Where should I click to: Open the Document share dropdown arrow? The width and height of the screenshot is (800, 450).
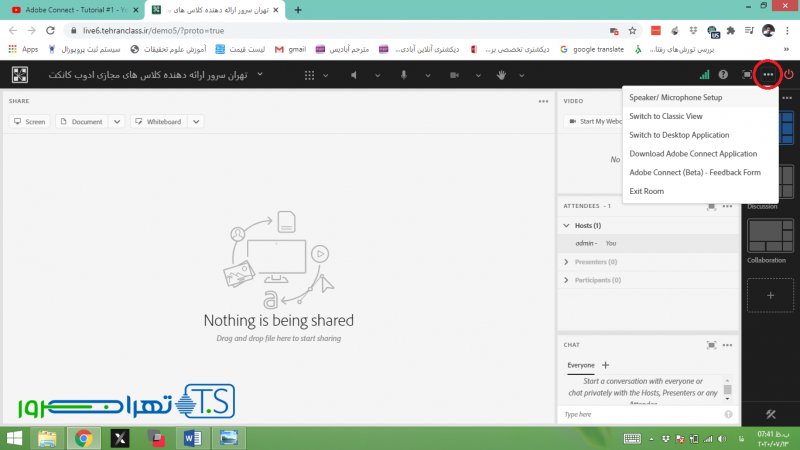coord(117,121)
